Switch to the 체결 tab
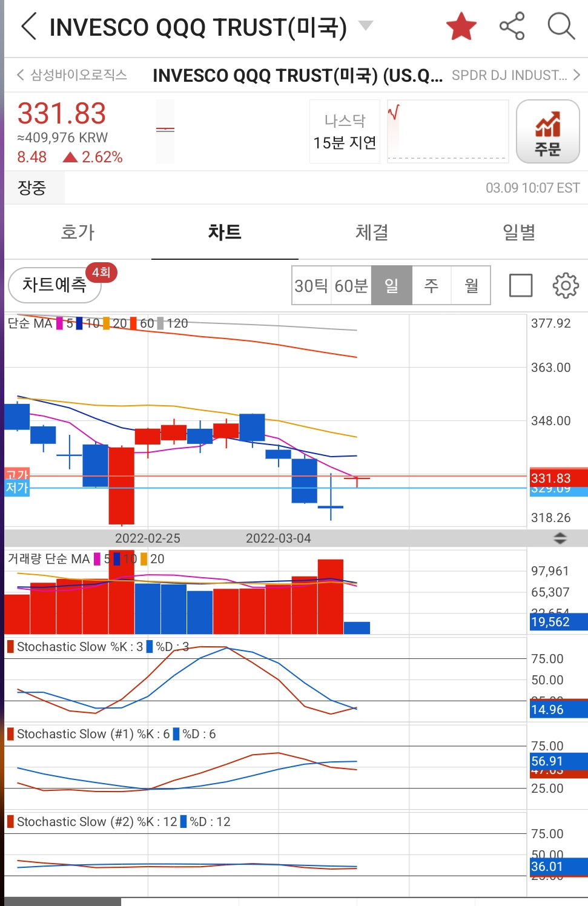Image resolution: width=588 pixels, height=906 pixels. point(372,233)
